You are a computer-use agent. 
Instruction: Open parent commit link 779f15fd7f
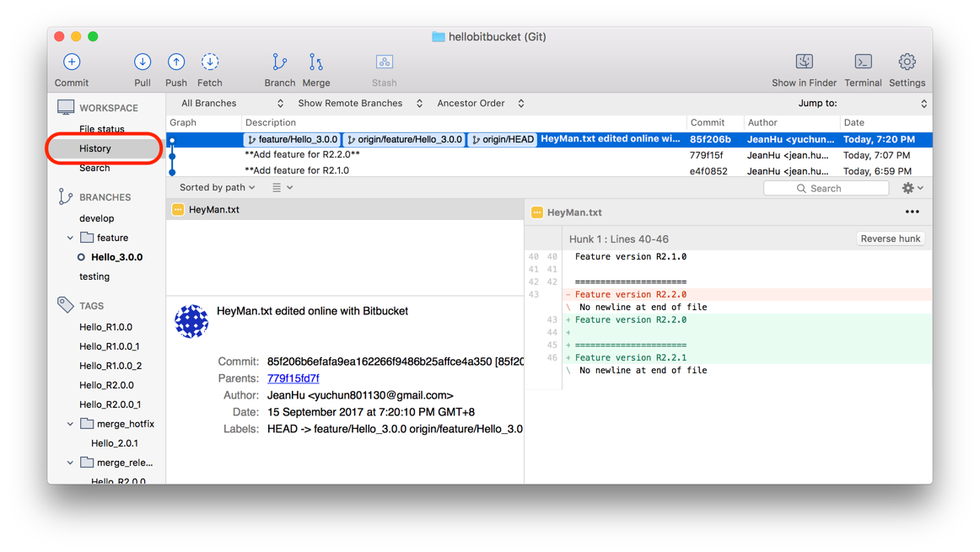pyautogui.click(x=293, y=378)
